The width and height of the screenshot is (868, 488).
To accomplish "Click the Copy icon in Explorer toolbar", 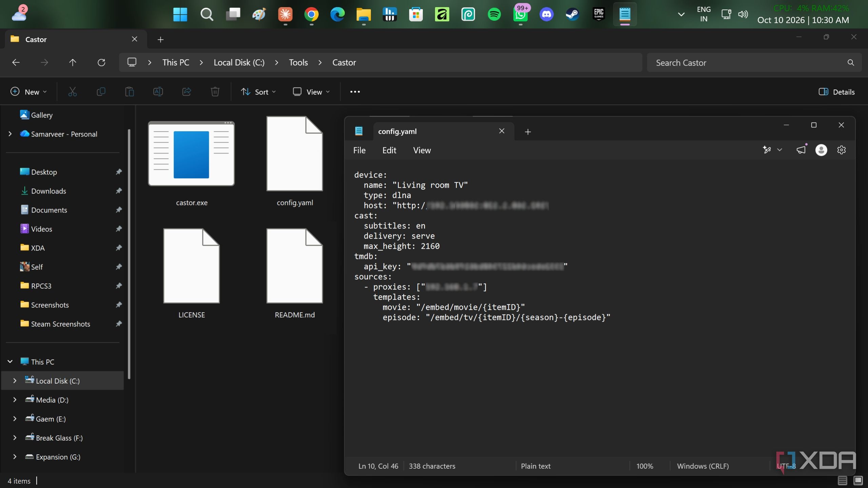I will (101, 92).
